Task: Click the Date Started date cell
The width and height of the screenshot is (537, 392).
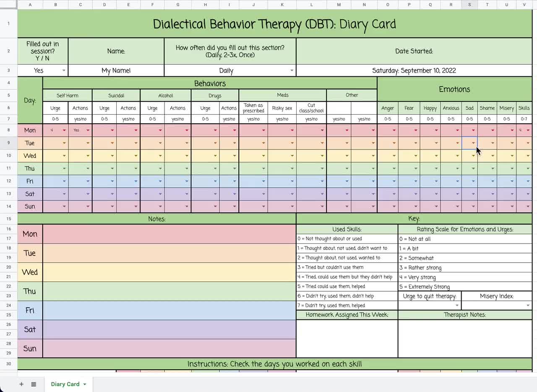Action: (x=414, y=70)
